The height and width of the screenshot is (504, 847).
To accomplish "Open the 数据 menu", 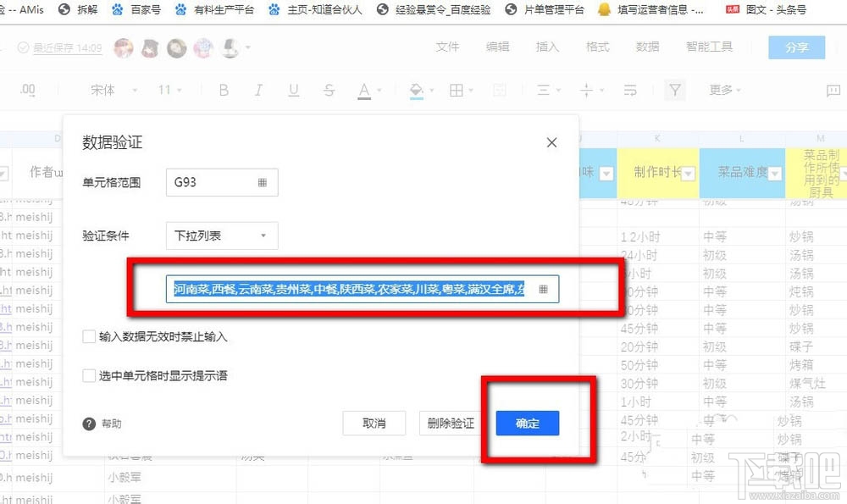I will point(647,47).
